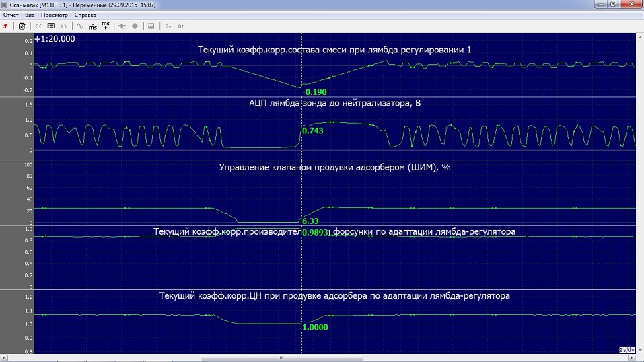The image size is (644, 362).
Task: Decrease time scale with ms minus icon
Action: [93, 26]
